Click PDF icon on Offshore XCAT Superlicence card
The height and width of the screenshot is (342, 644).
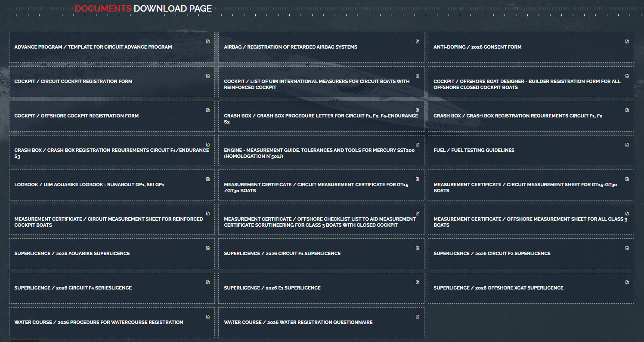pos(627,282)
